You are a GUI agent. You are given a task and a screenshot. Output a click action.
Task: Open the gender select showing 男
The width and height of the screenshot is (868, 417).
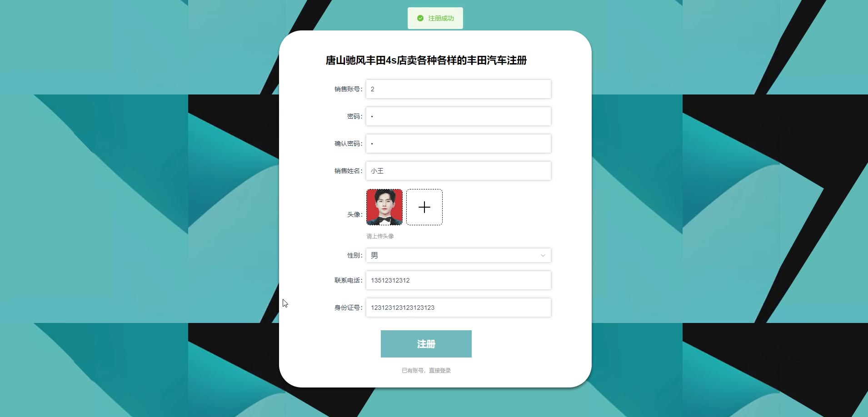tap(459, 255)
